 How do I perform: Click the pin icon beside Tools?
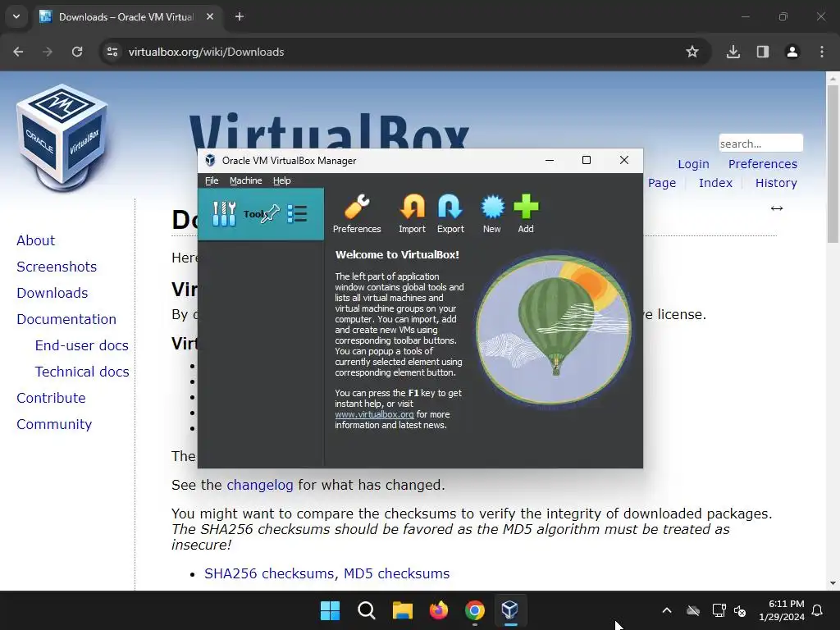click(x=270, y=214)
